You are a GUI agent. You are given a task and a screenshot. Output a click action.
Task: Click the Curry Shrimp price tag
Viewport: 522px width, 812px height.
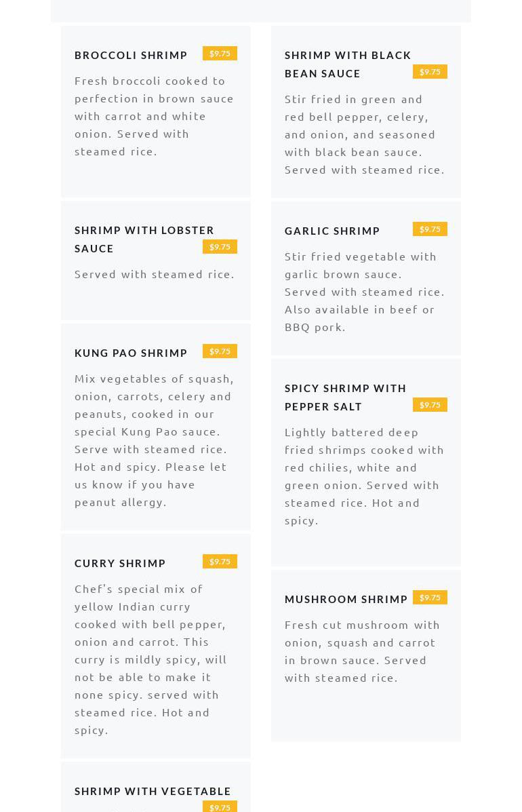pyautogui.click(x=220, y=562)
